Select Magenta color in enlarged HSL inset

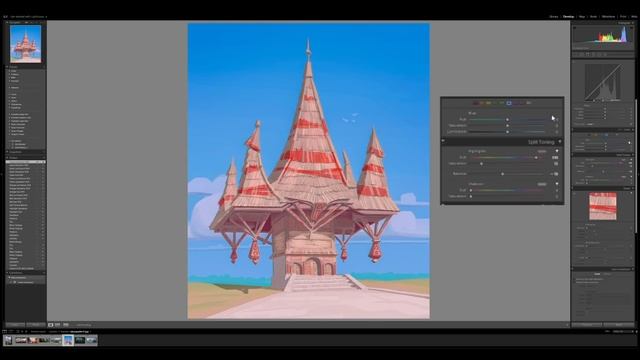click(x=522, y=103)
